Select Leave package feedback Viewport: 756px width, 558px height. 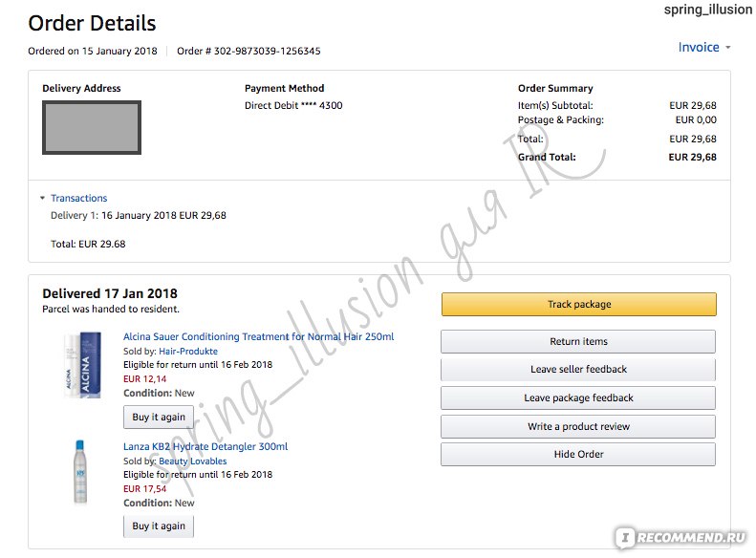pyautogui.click(x=578, y=398)
